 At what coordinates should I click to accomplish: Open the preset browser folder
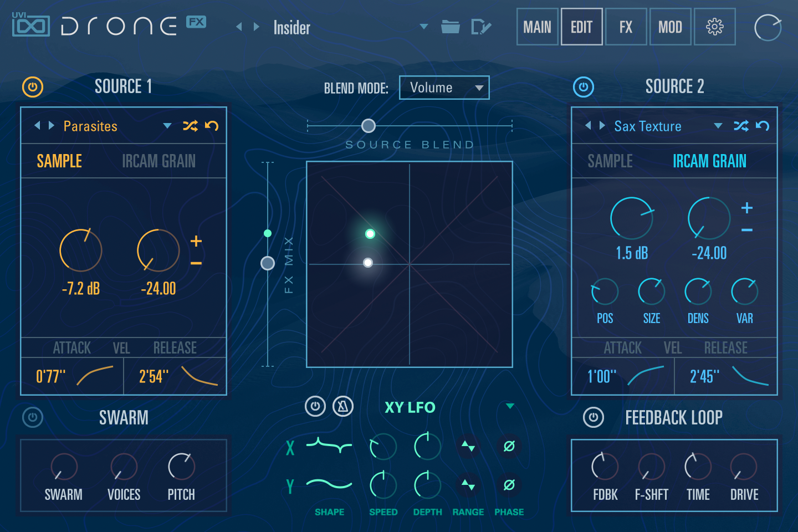(x=451, y=27)
